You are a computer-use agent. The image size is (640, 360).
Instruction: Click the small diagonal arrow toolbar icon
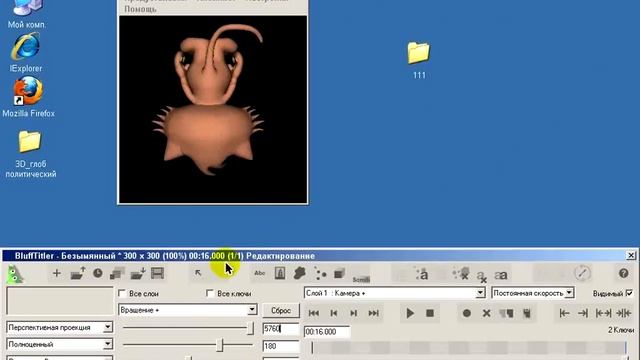[198, 273]
